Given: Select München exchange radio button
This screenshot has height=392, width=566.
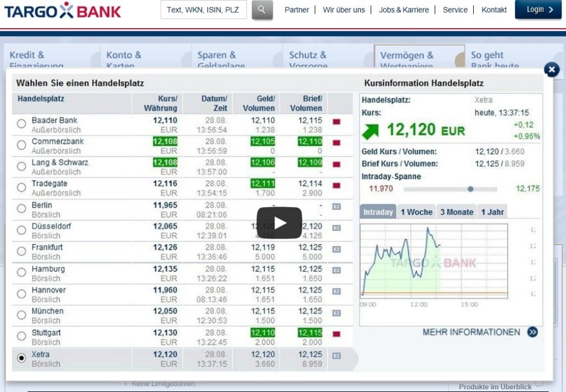Looking at the screenshot, I should (22, 315).
